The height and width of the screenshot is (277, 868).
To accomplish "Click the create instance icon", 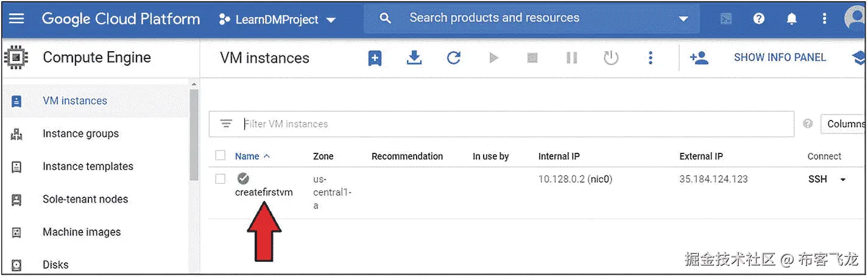I will point(375,58).
